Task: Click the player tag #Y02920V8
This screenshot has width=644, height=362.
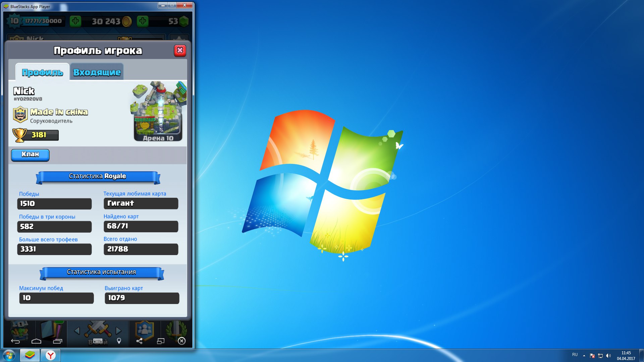Action: click(28, 99)
